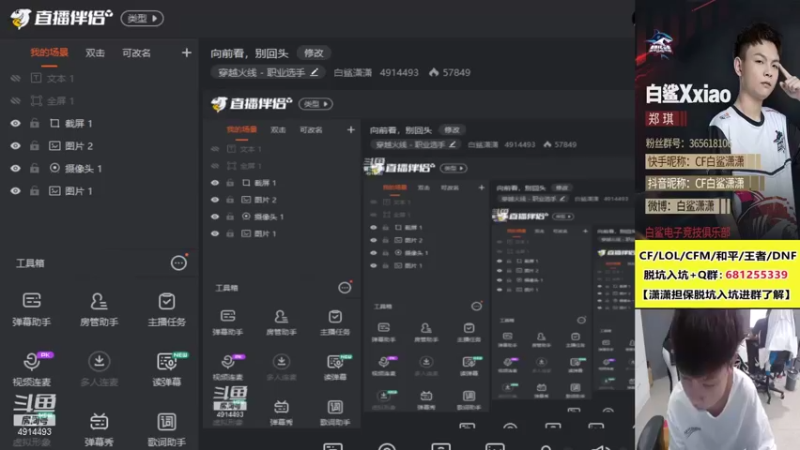Hide the 摄像头 1 source with eye icon
Image resolution: width=800 pixels, height=450 pixels.
click(x=15, y=168)
